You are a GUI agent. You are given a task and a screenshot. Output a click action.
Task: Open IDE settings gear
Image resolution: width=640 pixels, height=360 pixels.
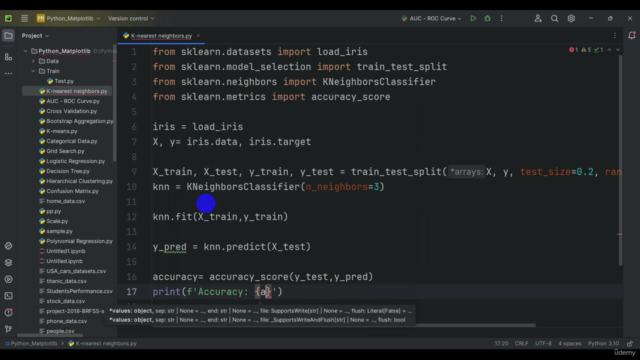tap(571, 18)
